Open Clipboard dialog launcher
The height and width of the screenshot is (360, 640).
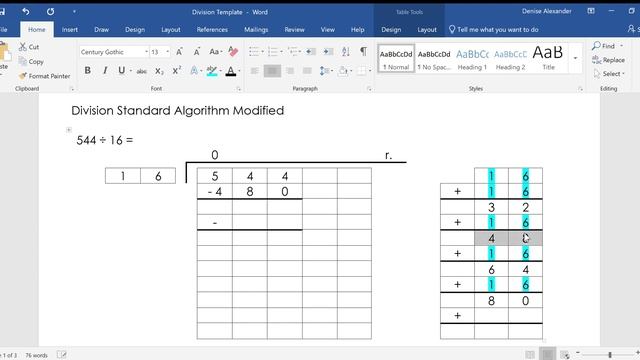[x=72, y=89]
